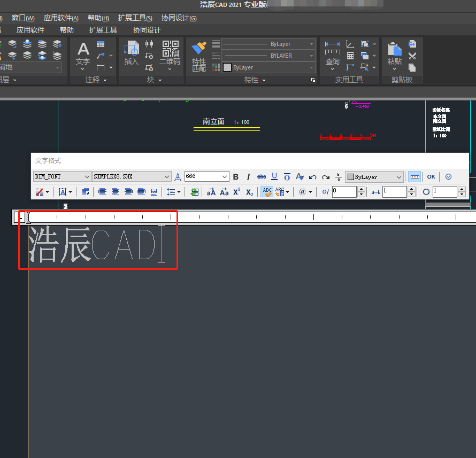Open the 扩展工具(S) menu

pyautogui.click(x=135, y=18)
